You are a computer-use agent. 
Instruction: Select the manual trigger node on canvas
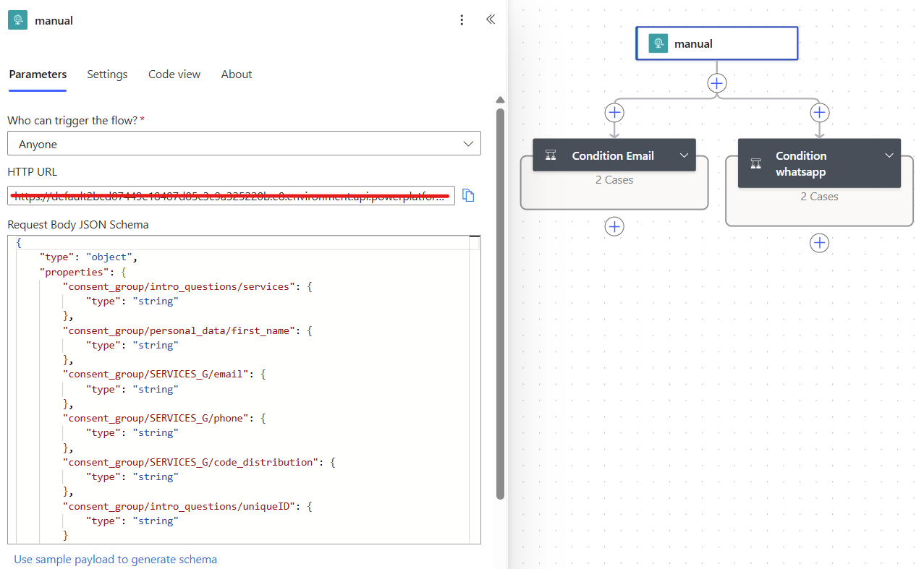(x=716, y=43)
